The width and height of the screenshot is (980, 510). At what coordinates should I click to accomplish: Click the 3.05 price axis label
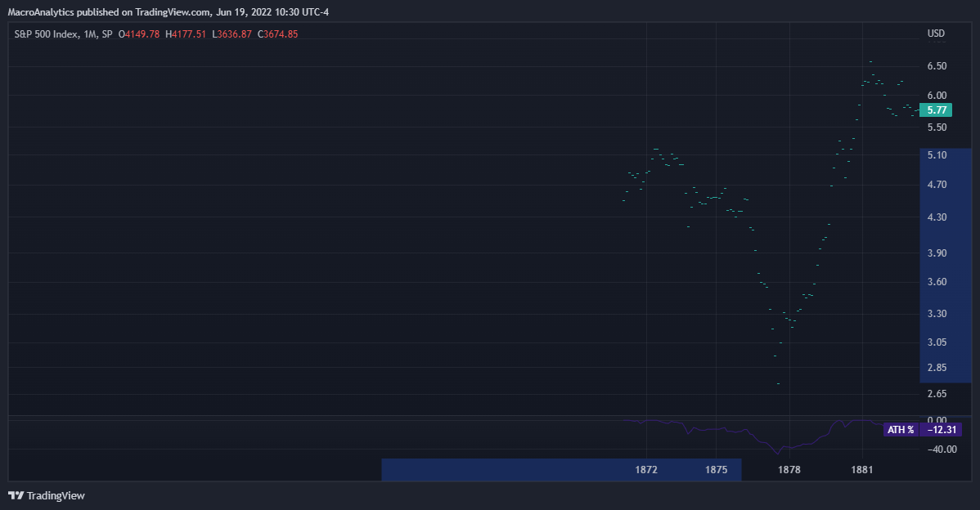pos(937,342)
